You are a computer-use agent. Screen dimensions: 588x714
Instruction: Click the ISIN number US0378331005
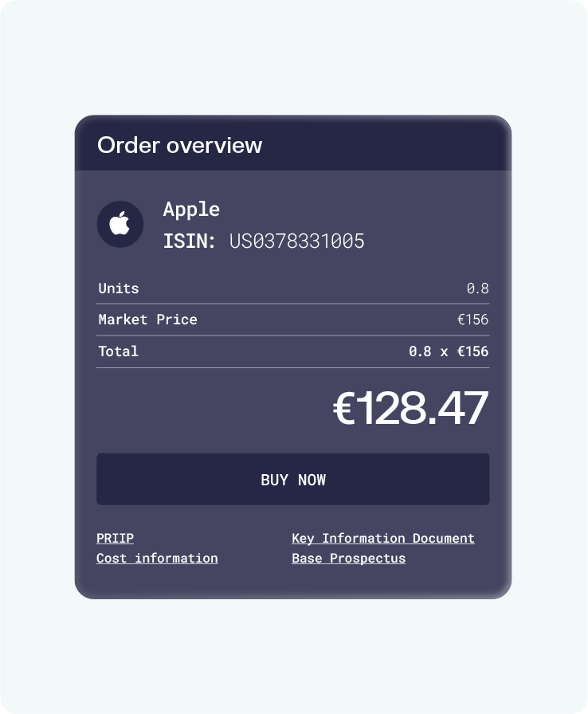[x=296, y=241]
